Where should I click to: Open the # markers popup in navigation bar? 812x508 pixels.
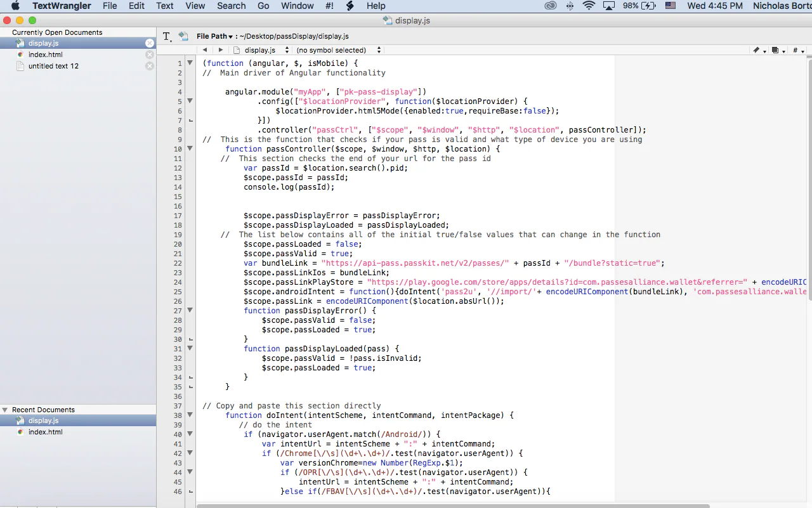pos(798,50)
